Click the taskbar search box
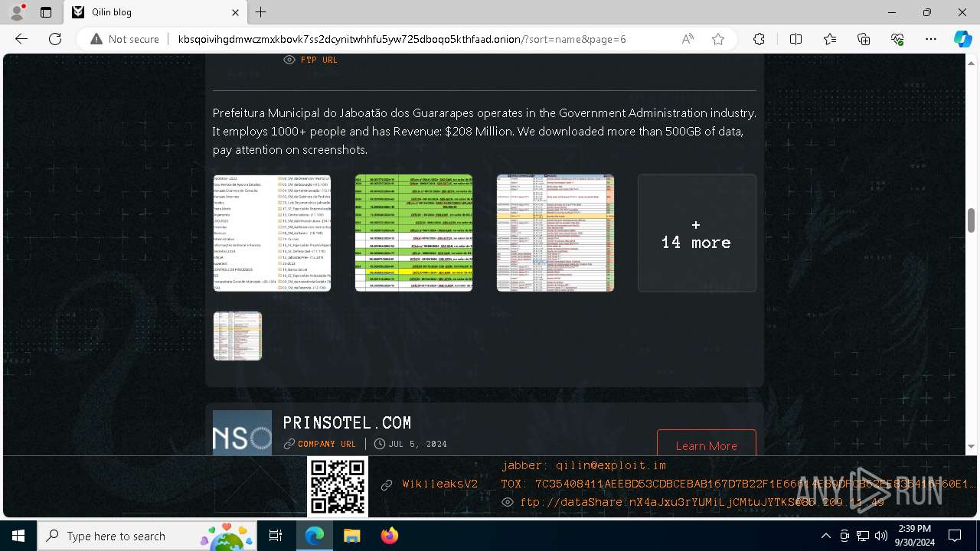Viewport: 980px width, 551px height. (x=148, y=536)
